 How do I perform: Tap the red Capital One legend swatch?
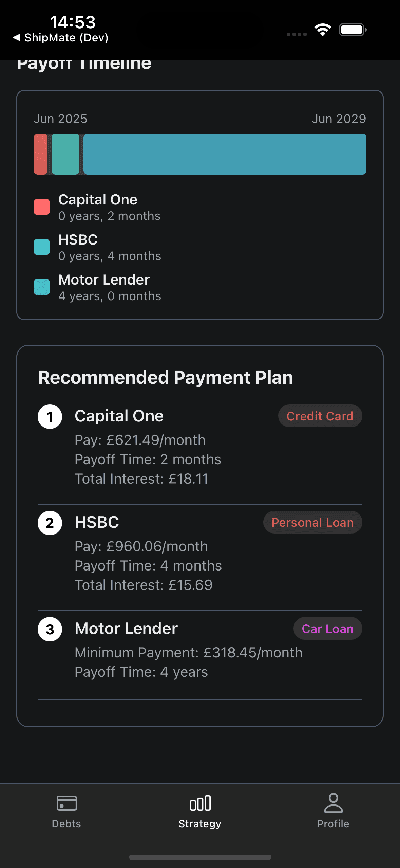[42, 207]
